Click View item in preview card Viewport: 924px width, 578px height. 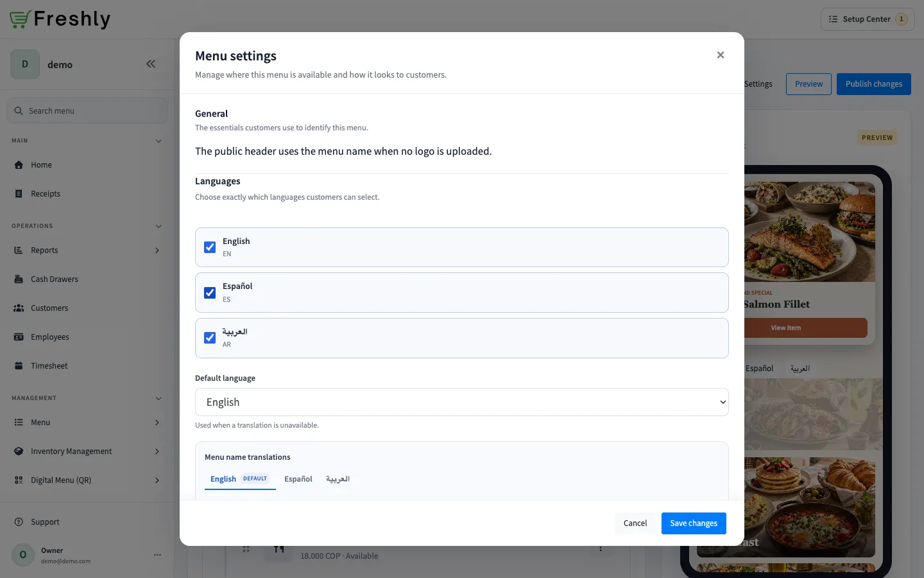coord(805,328)
